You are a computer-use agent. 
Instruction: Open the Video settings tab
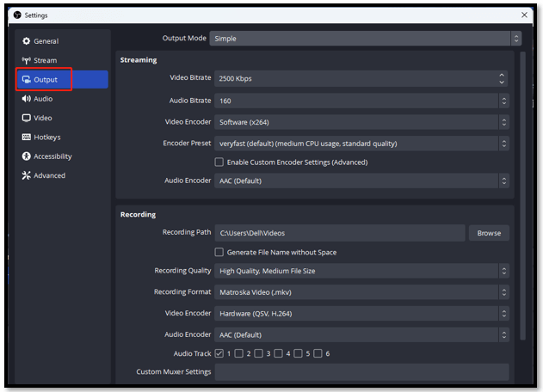pyautogui.click(x=62, y=118)
